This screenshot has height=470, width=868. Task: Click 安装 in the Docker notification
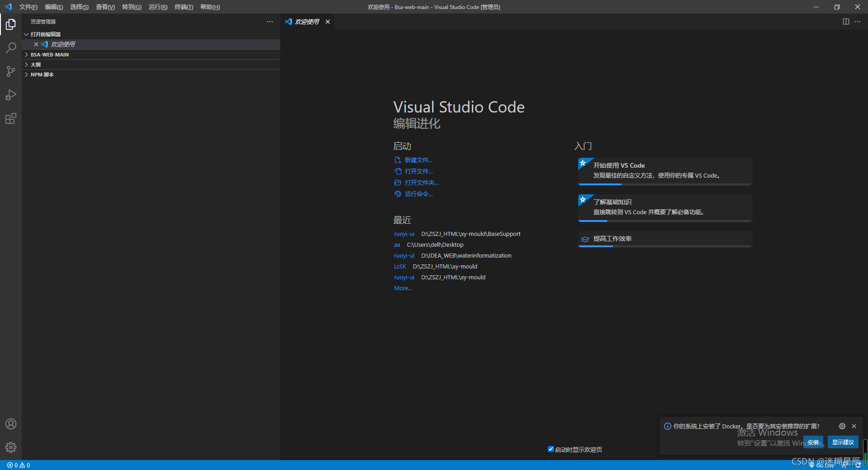[x=813, y=442]
